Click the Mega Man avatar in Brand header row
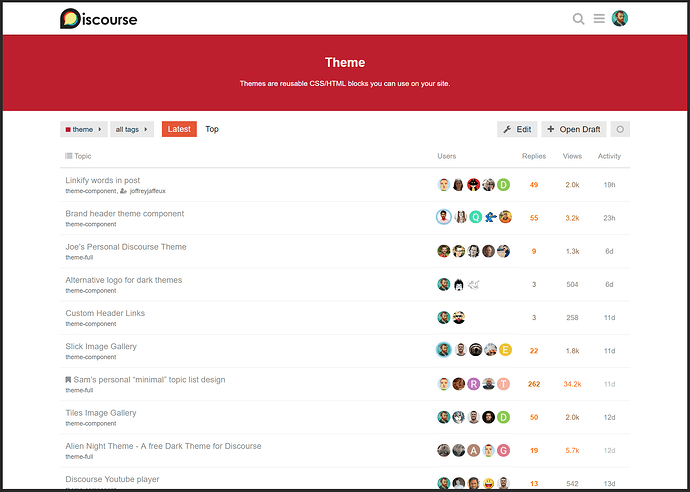690x492 pixels. (491, 217)
